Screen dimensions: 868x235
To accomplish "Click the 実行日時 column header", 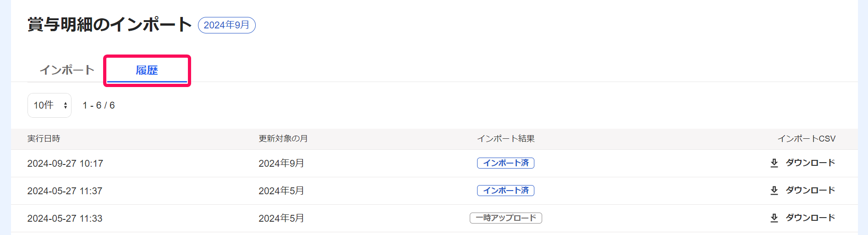I will (x=44, y=139).
